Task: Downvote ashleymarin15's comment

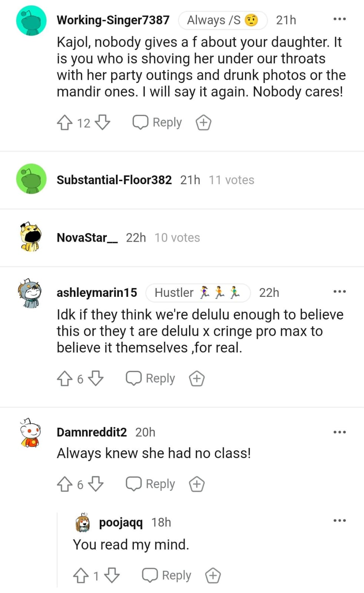Action: pos(96,378)
